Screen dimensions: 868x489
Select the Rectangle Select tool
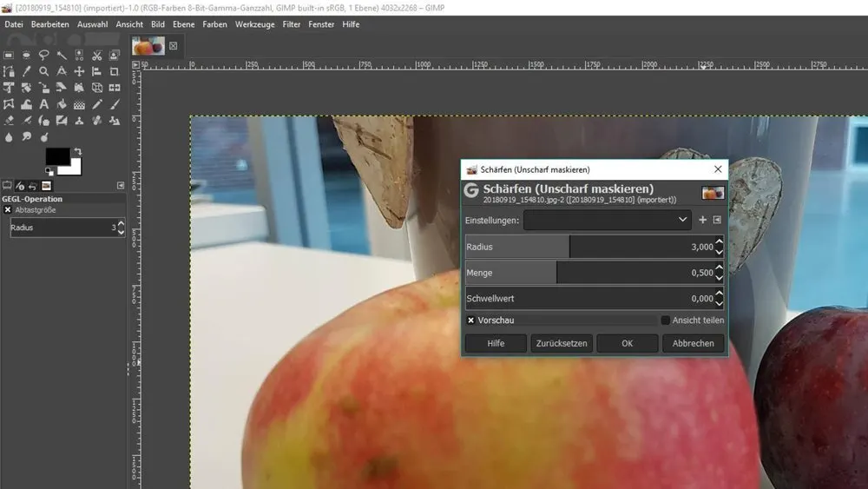coord(9,56)
